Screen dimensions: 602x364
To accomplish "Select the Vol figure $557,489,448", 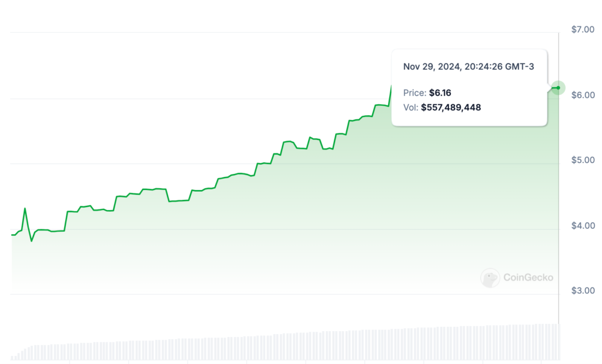I will [451, 107].
